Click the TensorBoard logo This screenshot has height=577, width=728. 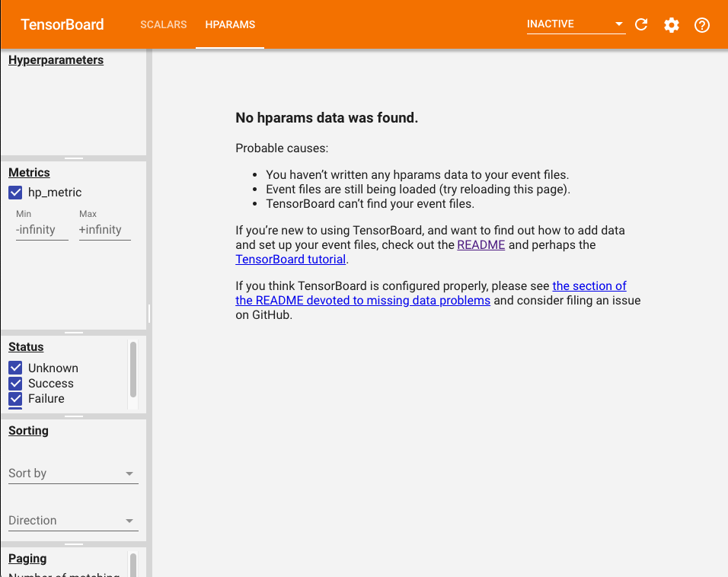click(x=62, y=24)
